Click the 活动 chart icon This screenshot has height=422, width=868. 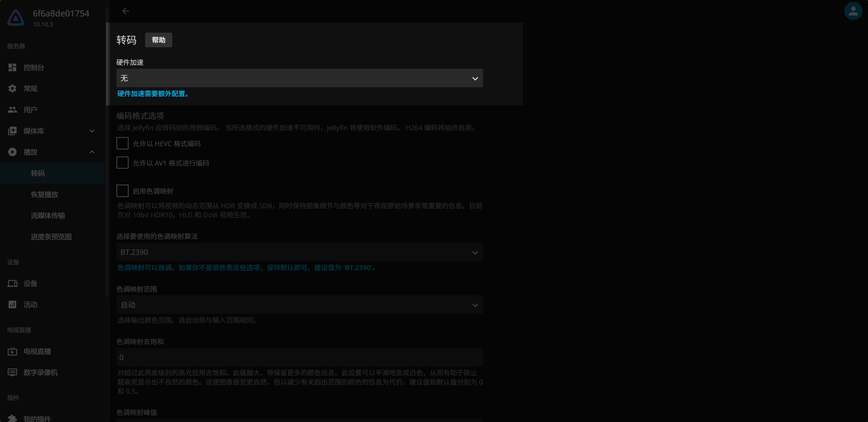click(x=13, y=305)
